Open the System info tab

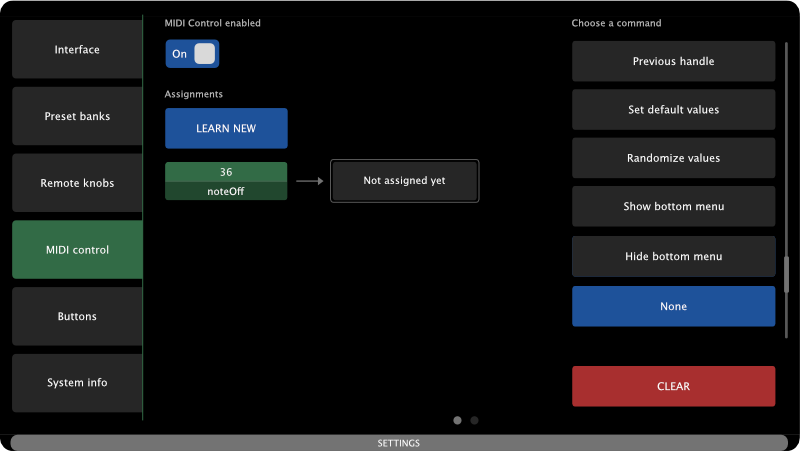tap(77, 383)
